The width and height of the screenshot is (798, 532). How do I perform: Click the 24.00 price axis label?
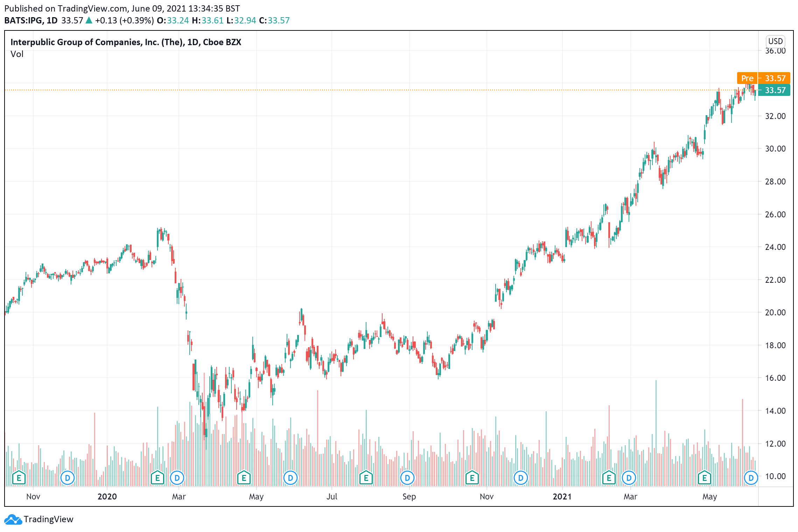click(775, 247)
